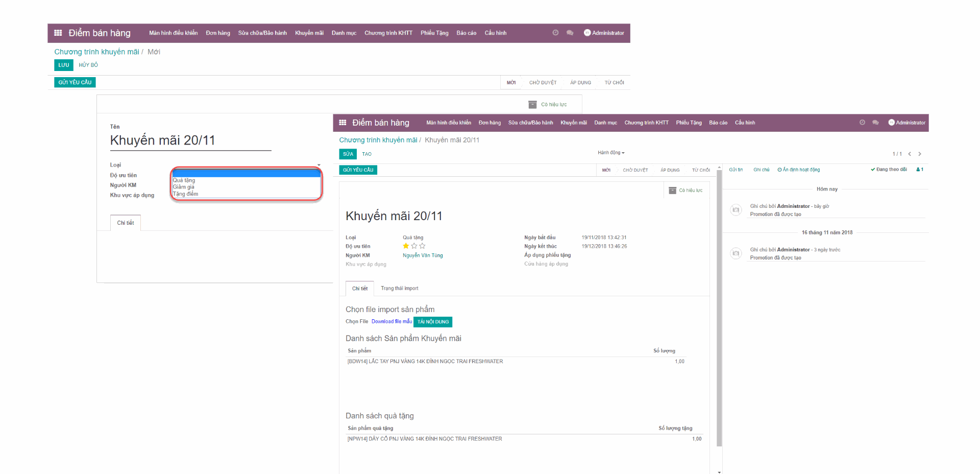Screen dimensions: 980x474
Task: Open the 'Hành động' actions menu
Action: coord(611,153)
